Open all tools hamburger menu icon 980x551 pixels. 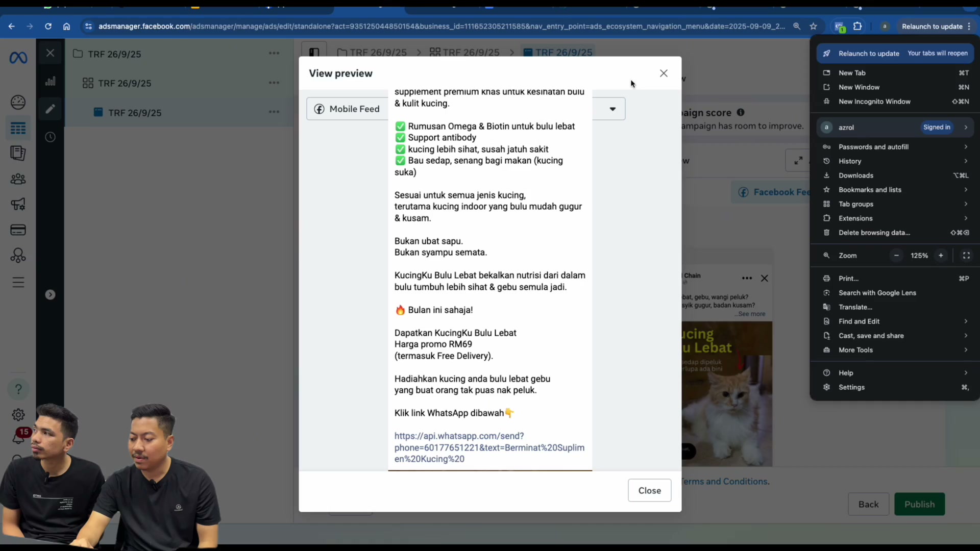coord(18,282)
